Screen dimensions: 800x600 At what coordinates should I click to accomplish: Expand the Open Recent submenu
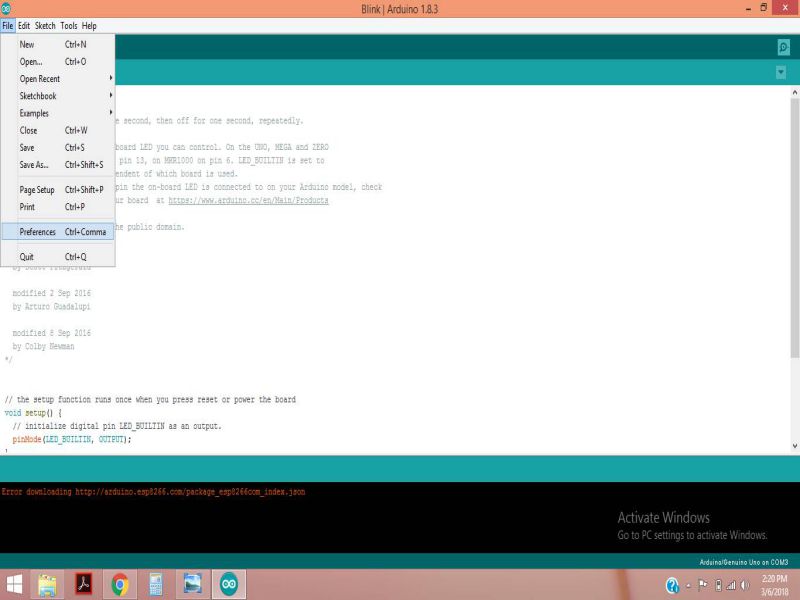58,79
